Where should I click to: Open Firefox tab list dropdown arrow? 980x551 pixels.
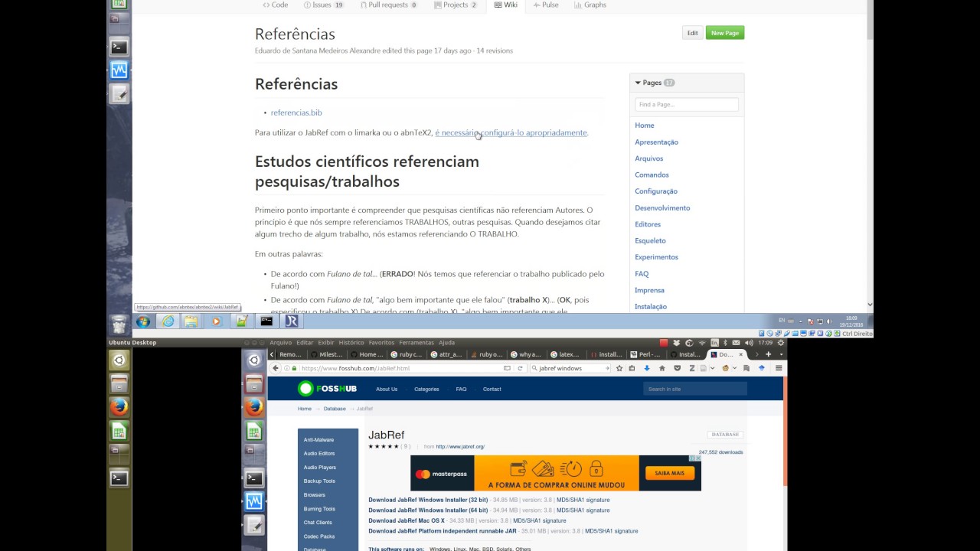click(781, 354)
